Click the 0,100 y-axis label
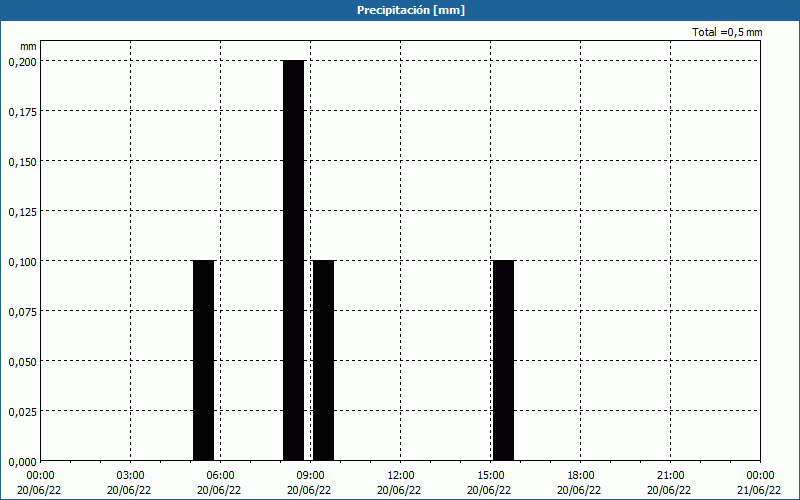The width and height of the screenshot is (800, 500). coord(22,262)
